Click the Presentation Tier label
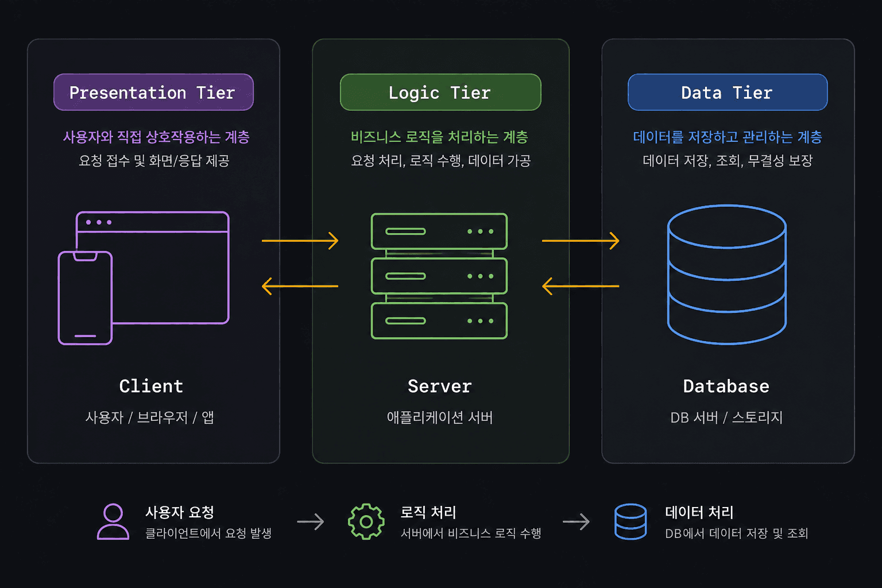The width and height of the screenshot is (882, 588). pyautogui.click(x=153, y=92)
